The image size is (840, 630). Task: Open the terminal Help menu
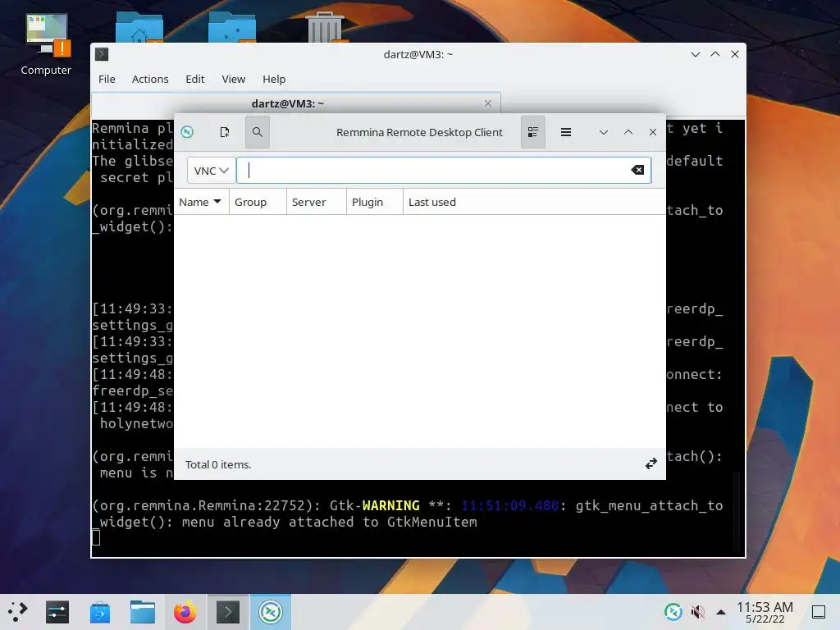pyautogui.click(x=274, y=79)
